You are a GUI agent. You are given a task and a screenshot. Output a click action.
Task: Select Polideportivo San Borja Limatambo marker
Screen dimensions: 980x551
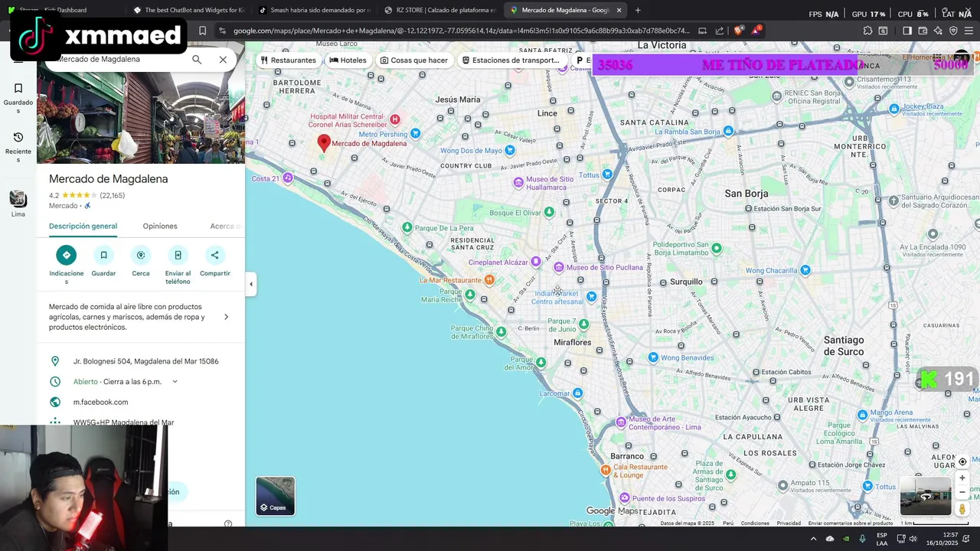click(717, 248)
